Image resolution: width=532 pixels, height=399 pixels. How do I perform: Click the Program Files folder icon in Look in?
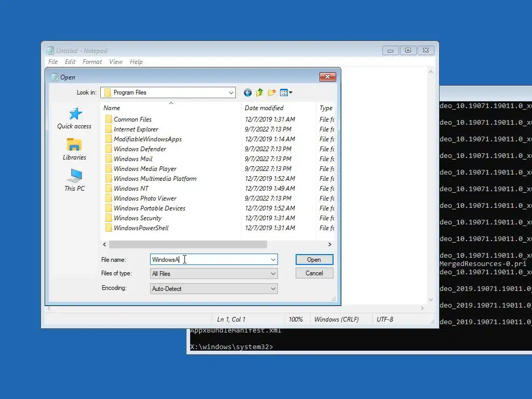tap(108, 92)
